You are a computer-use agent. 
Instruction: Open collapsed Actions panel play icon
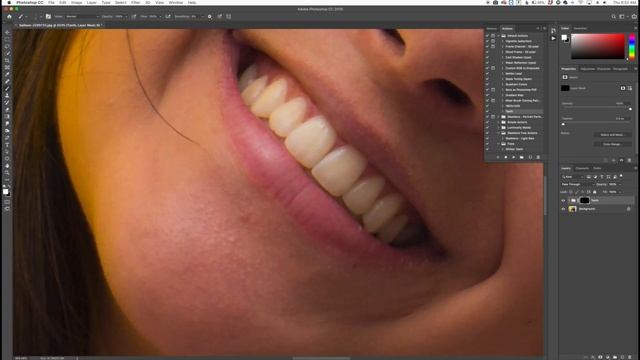click(553, 38)
